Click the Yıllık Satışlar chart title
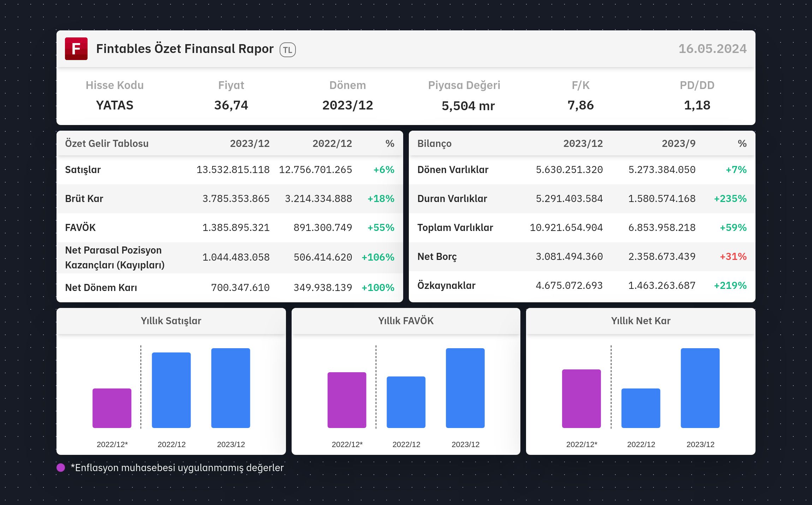The width and height of the screenshot is (812, 505). pyautogui.click(x=171, y=321)
